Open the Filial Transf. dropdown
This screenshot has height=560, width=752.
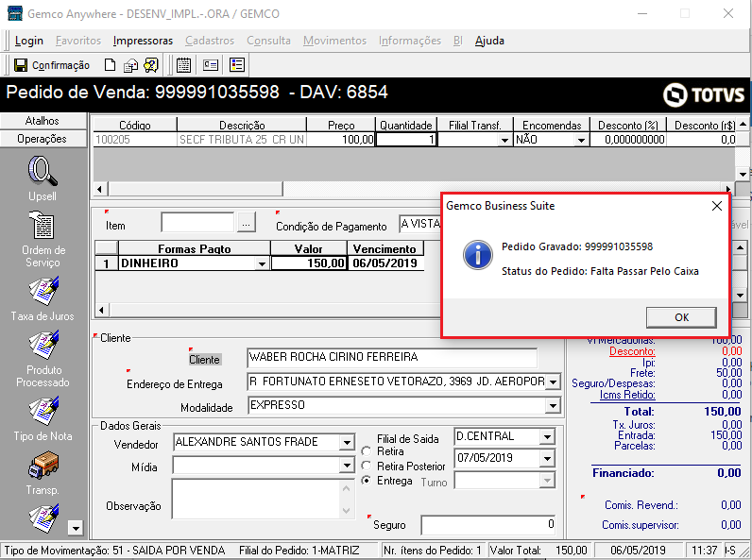[504, 140]
